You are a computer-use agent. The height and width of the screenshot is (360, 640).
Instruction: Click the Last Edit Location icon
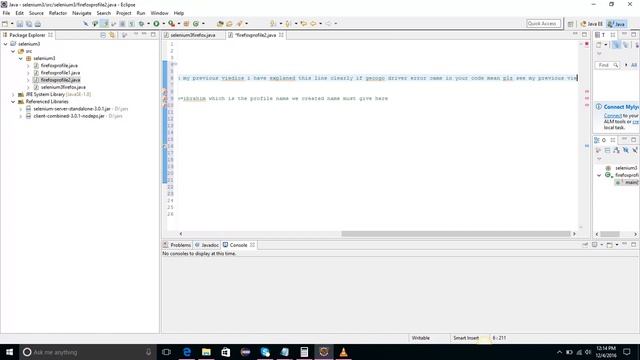303,24
